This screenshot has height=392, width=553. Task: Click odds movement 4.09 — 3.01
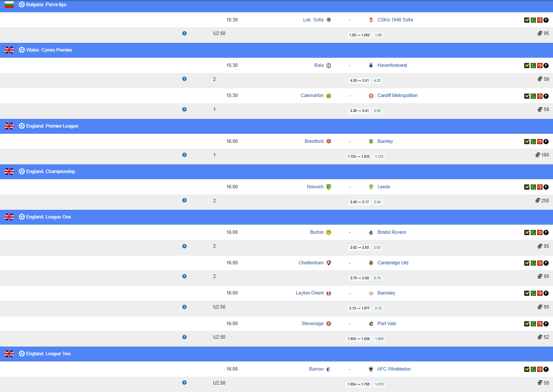[359, 80]
